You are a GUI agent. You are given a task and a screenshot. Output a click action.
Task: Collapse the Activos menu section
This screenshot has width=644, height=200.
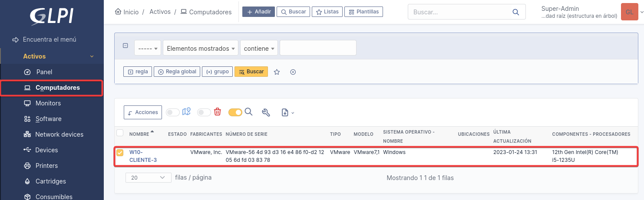pyautogui.click(x=92, y=56)
